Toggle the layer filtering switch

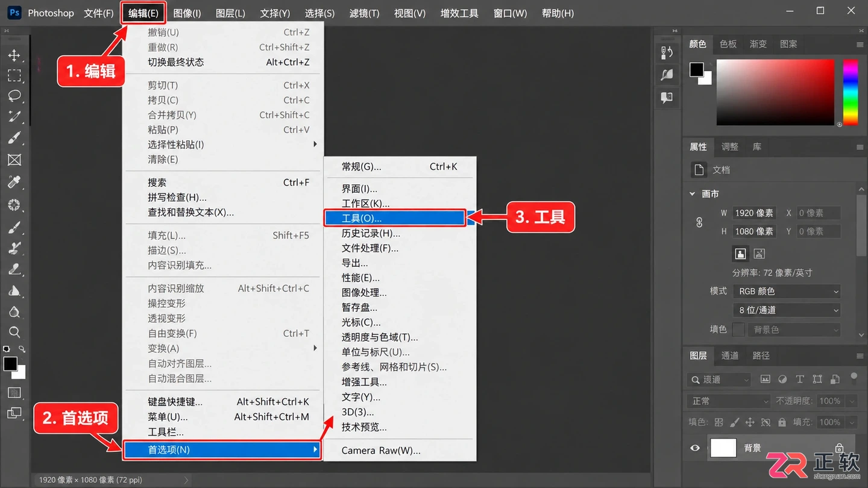(854, 378)
